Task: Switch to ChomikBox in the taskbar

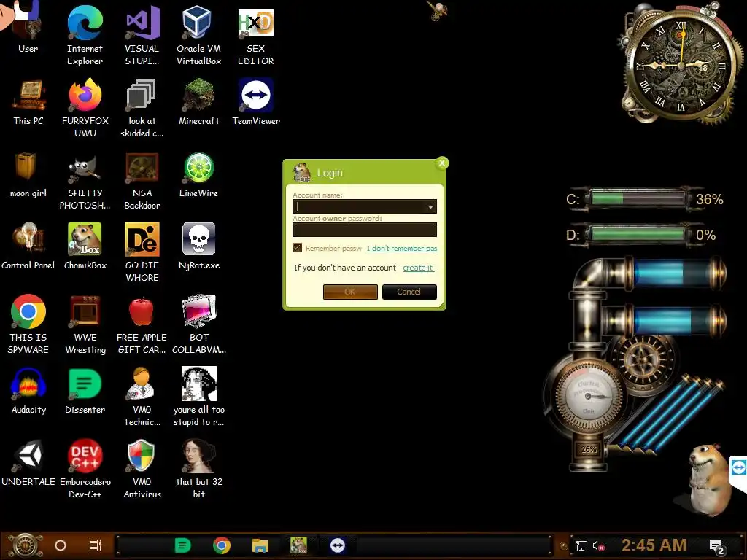Action: tap(298, 545)
